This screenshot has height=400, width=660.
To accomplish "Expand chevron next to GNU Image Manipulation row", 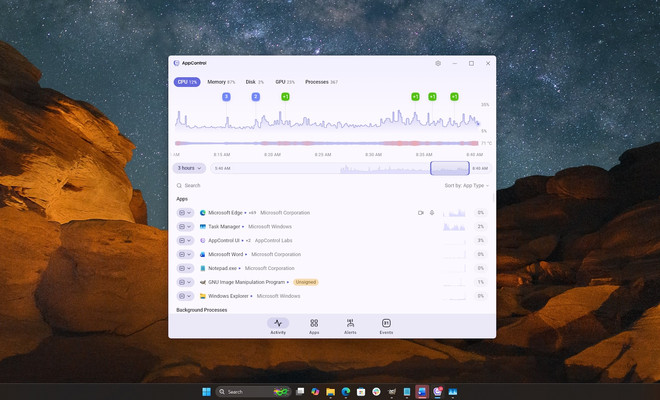I will click(189, 282).
